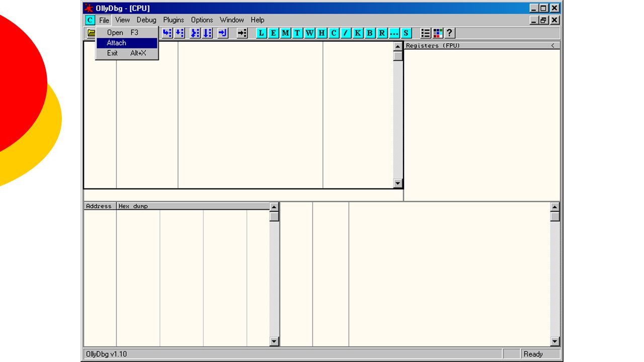644x362 pixels.
Task: Click the Execute till return button
Action: [223, 33]
